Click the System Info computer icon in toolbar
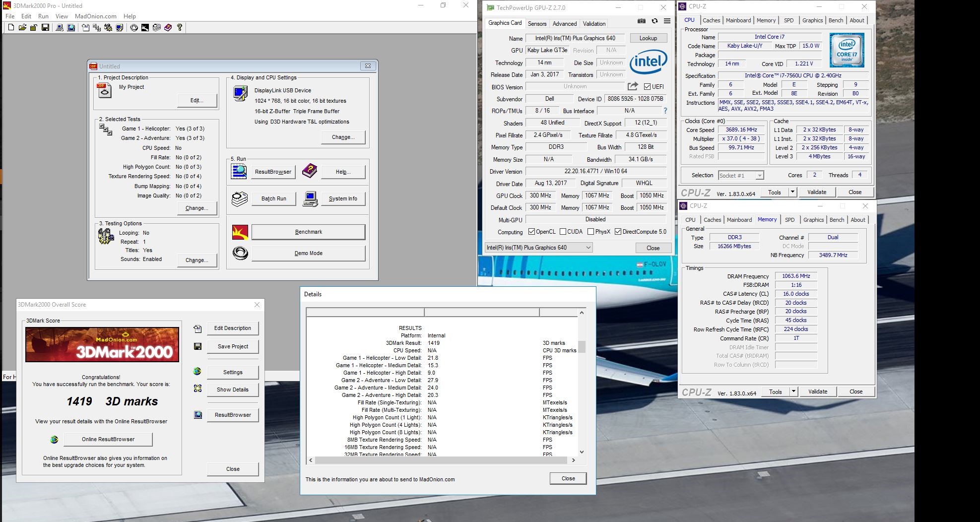The height and width of the screenshot is (522, 980). tap(59, 27)
